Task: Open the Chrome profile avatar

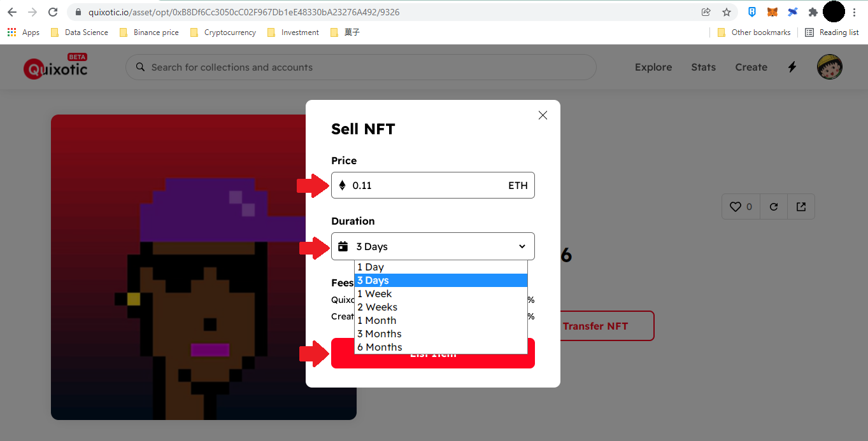Action: (x=834, y=12)
